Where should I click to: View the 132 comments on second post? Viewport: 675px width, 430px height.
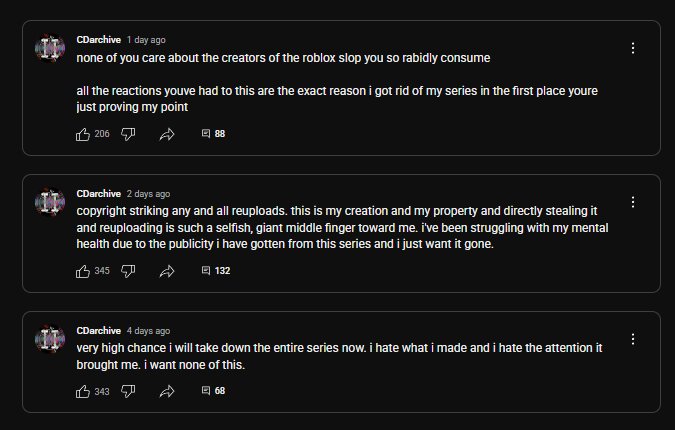(216, 271)
